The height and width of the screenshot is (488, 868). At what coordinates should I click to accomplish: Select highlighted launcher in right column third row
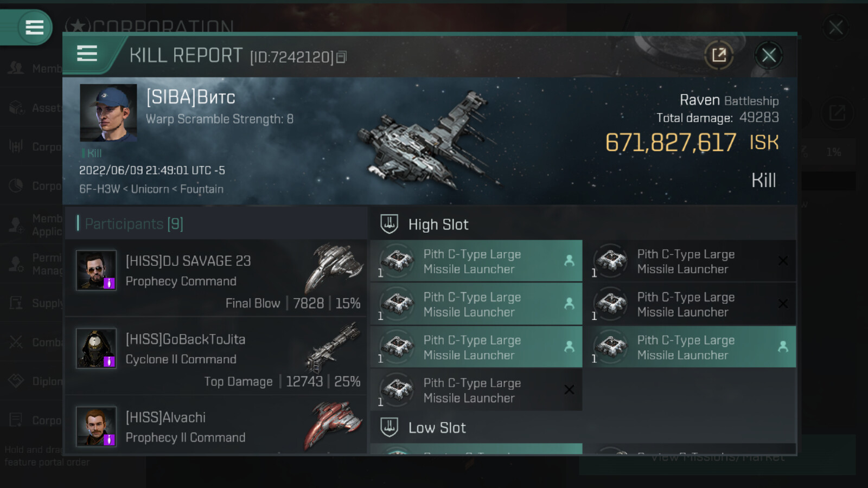point(690,347)
